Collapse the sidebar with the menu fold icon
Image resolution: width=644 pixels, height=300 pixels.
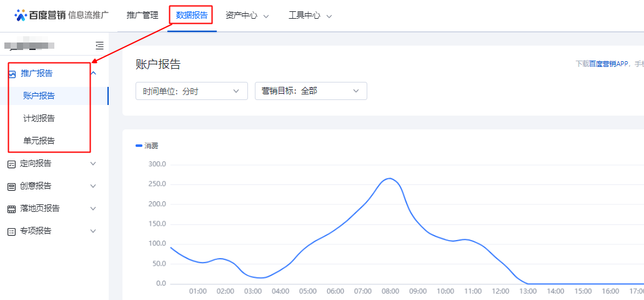coord(99,46)
